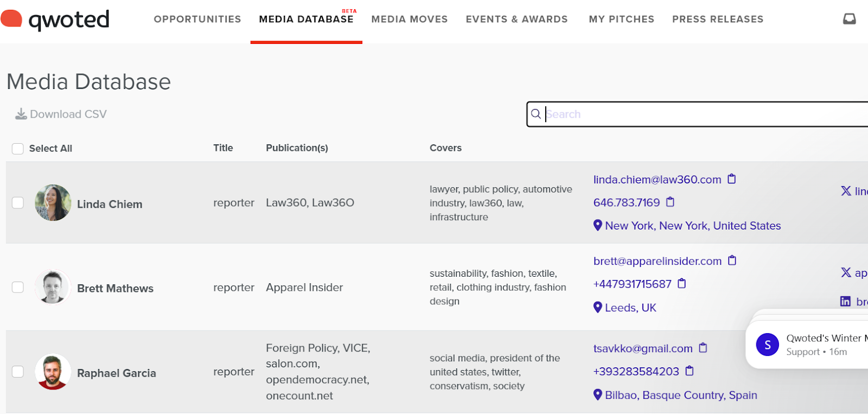Open the Press Releases tab
This screenshot has height=414, width=868.
tap(718, 20)
